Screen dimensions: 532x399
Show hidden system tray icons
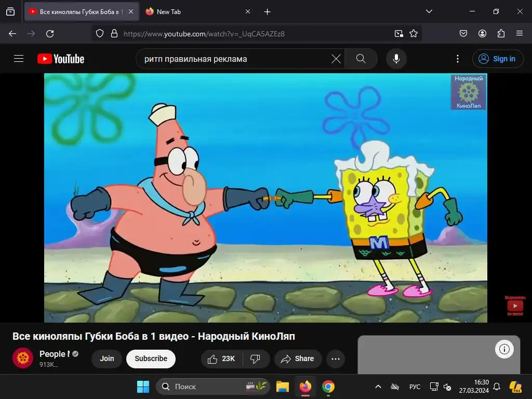[x=378, y=387]
